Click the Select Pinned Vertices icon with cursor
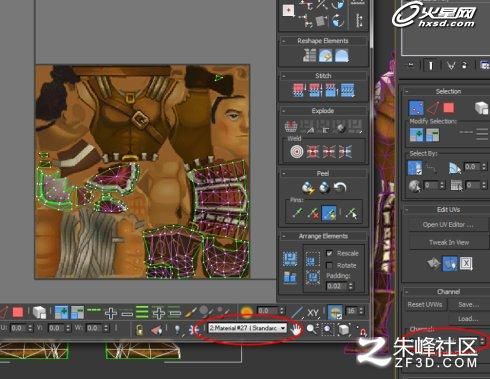The image size is (490, 379). 351,213
